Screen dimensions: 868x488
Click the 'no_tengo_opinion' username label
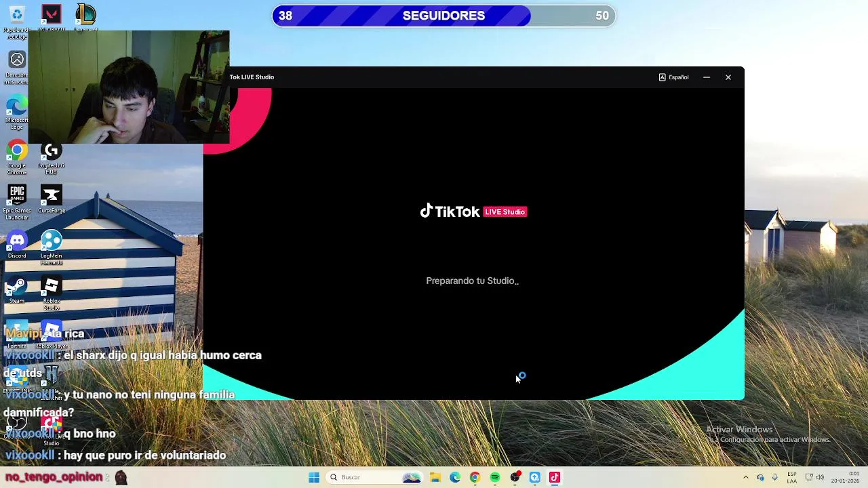point(54,477)
